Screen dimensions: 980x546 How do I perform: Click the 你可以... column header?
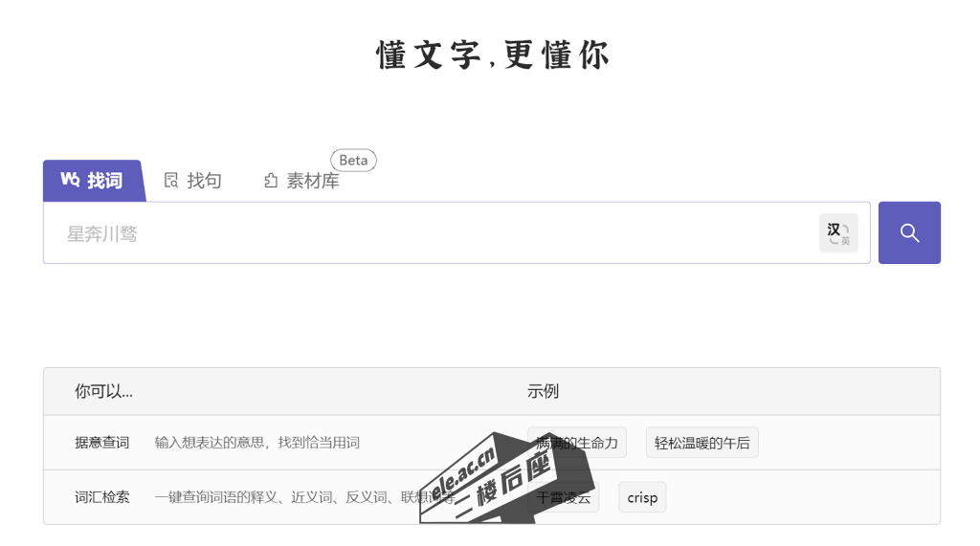(103, 391)
